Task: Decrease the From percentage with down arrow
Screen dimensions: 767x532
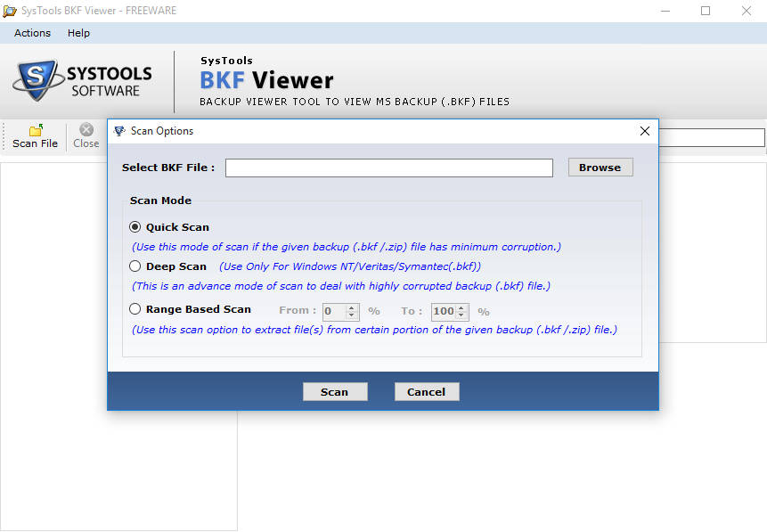Action: (x=352, y=315)
